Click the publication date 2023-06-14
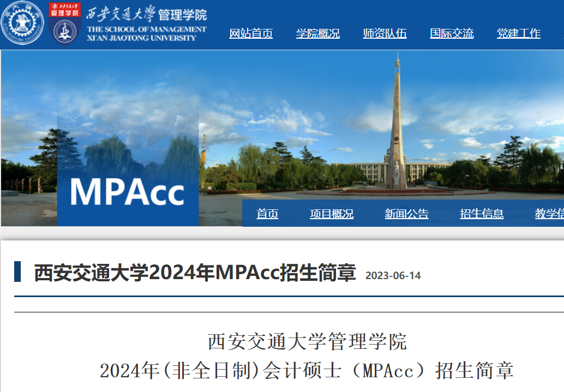The width and height of the screenshot is (564, 392). [393, 275]
